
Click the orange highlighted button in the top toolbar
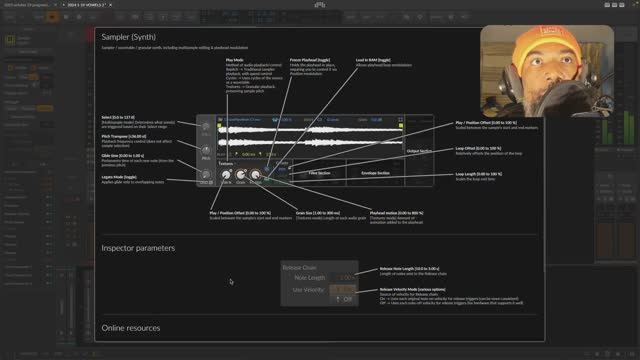point(52,17)
